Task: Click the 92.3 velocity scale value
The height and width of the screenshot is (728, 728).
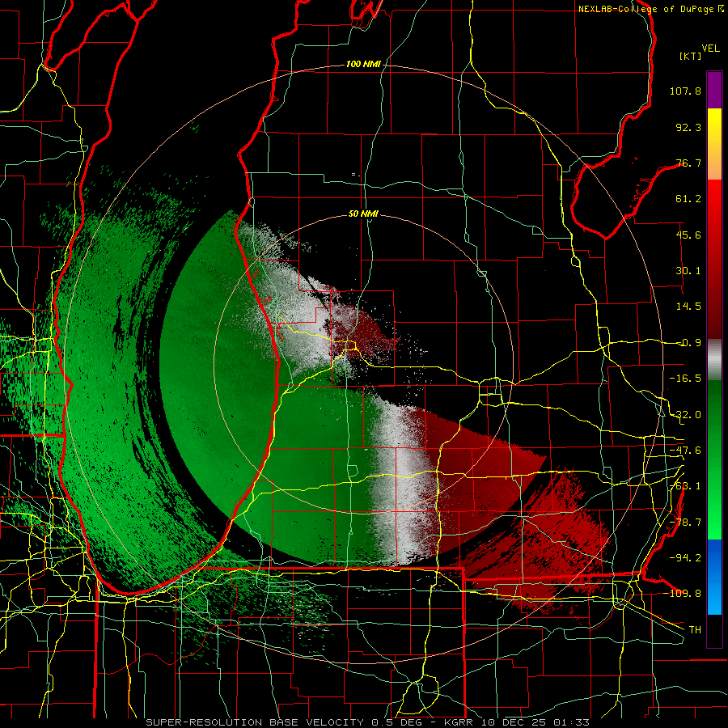Action: click(x=688, y=127)
